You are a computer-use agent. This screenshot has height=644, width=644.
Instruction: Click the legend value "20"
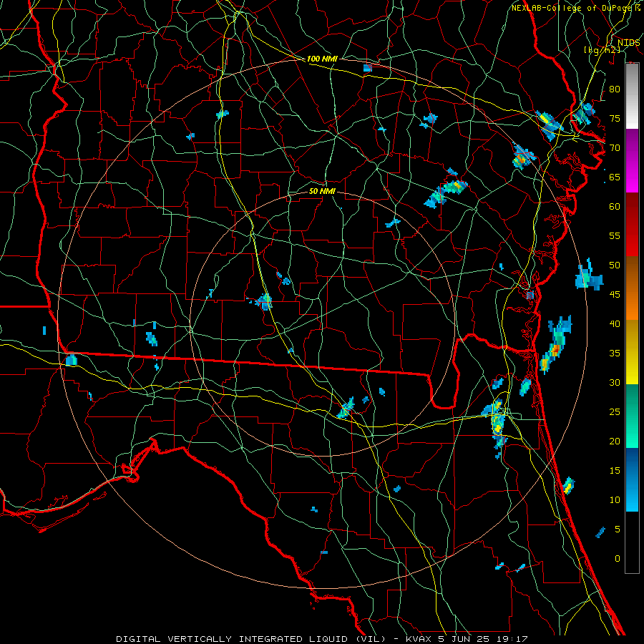615,441
